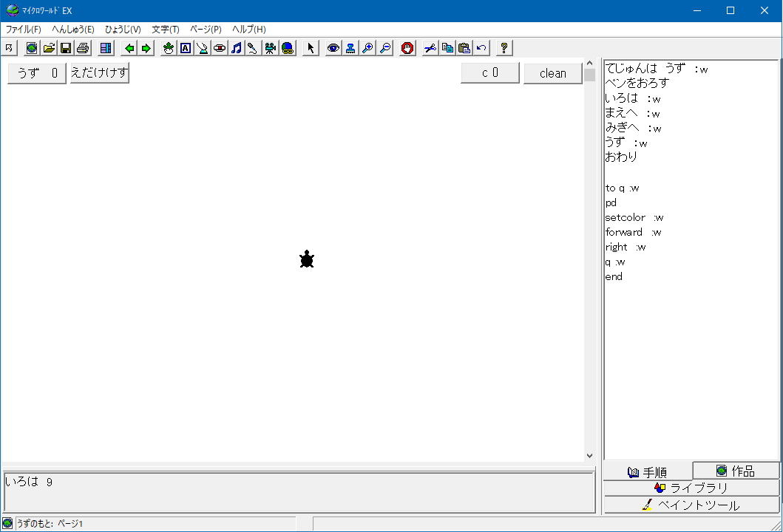Click the 'end' line in procedures

[614, 276]
